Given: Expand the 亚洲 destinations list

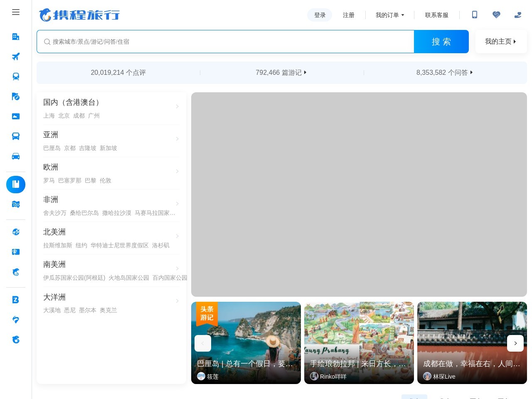Looking at the screenshot, I should [x=177, y=139].
